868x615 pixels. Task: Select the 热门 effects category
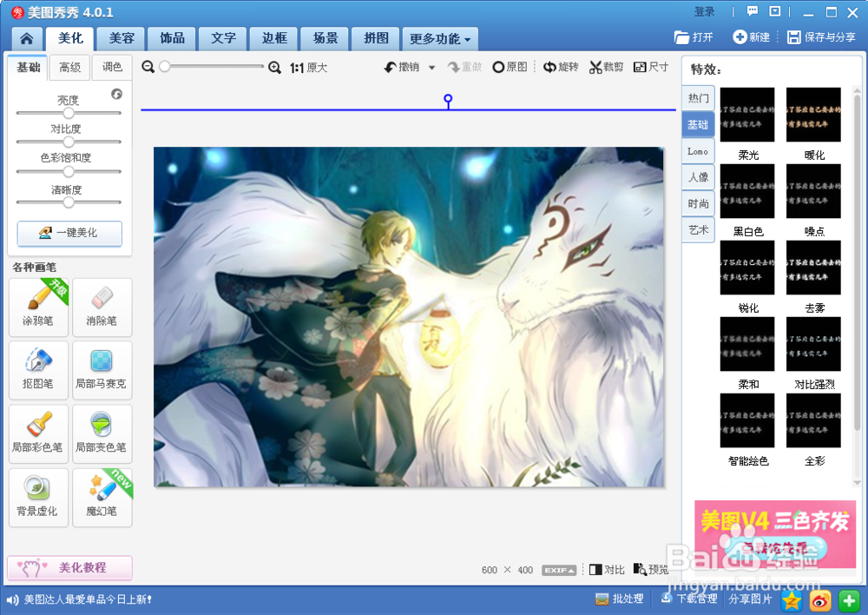click(x=698, y=98)
